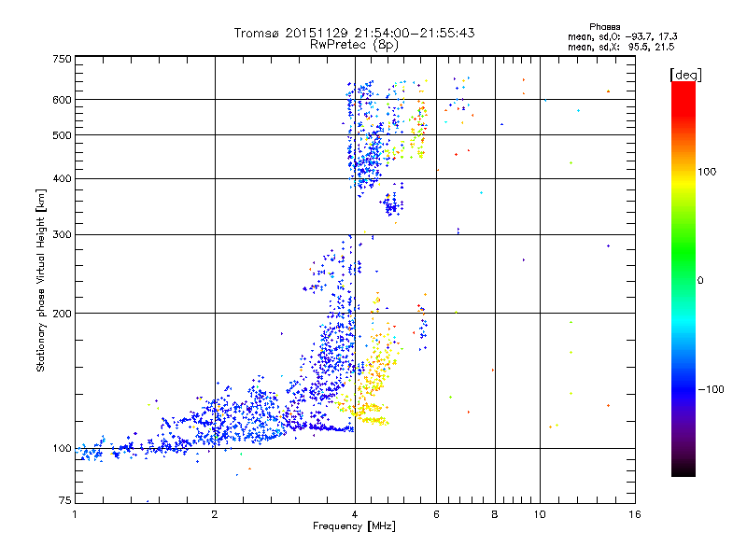Click the 'RwPretec (8p)' subtitle

click(x=354, y=45)
